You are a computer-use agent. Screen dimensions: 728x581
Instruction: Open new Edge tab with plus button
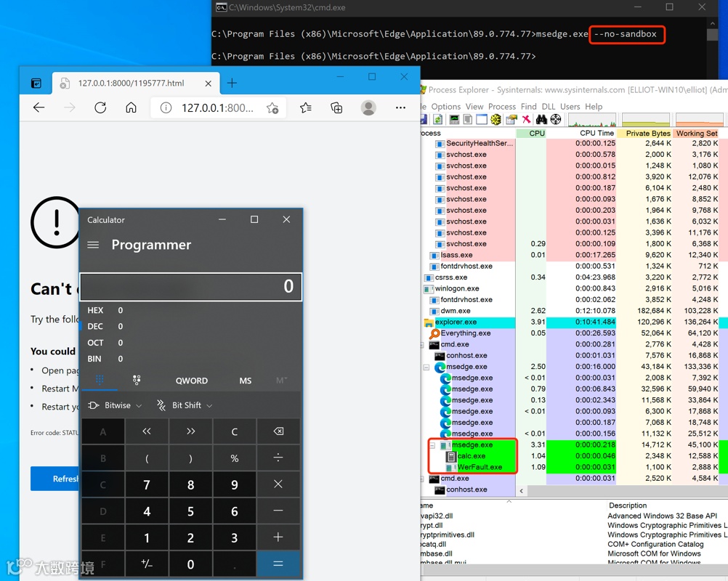tap(232, 83)
